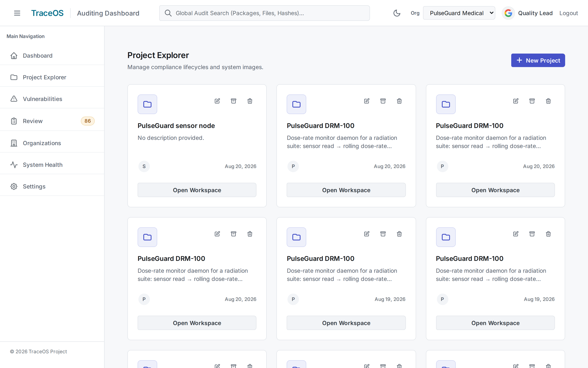
Task: Click 'Manage compliance lifecycles and system images.' subtitle
Action: point(195,67)
